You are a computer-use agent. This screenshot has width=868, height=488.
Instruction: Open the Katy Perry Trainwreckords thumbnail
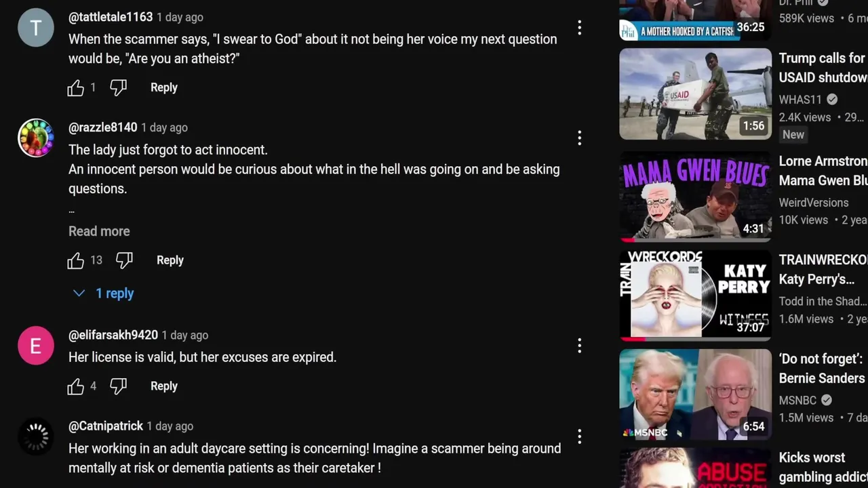[695, 296]
